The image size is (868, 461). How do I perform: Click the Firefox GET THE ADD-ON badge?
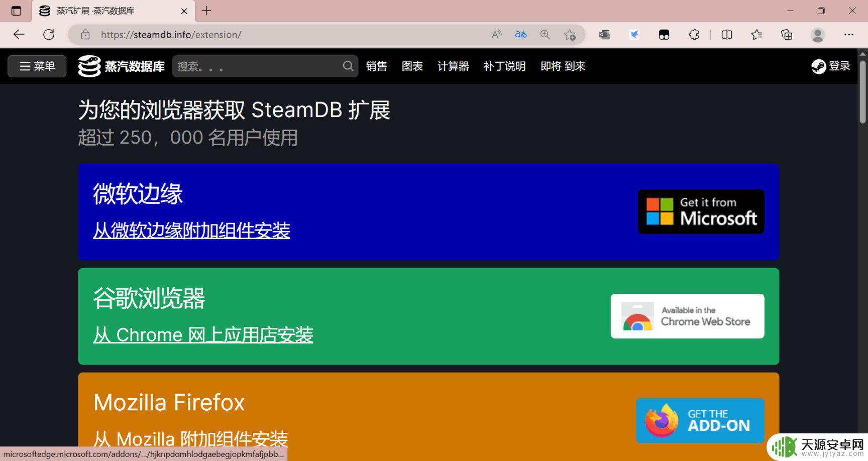[x=700, y=420]
